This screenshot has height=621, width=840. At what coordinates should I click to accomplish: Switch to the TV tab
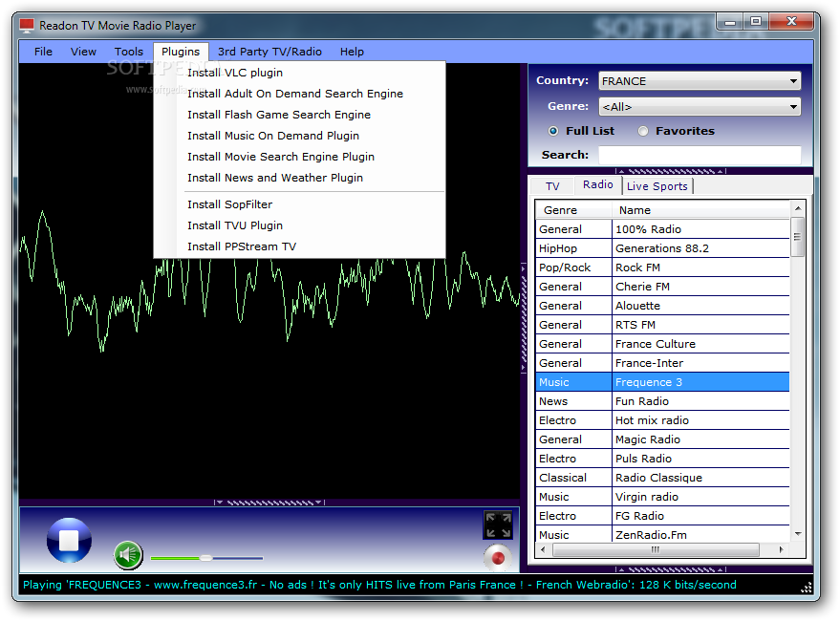pyautogui.click(x=552, y=186)
